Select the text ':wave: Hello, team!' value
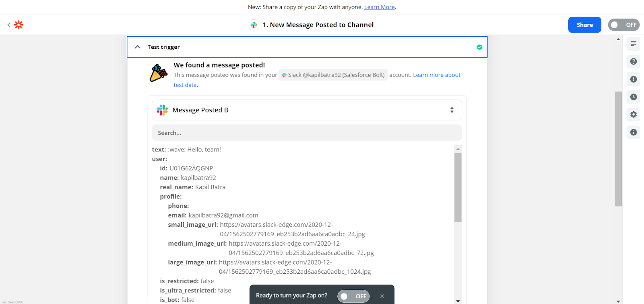This screenshot has width=644, height=304. (194, 149)
